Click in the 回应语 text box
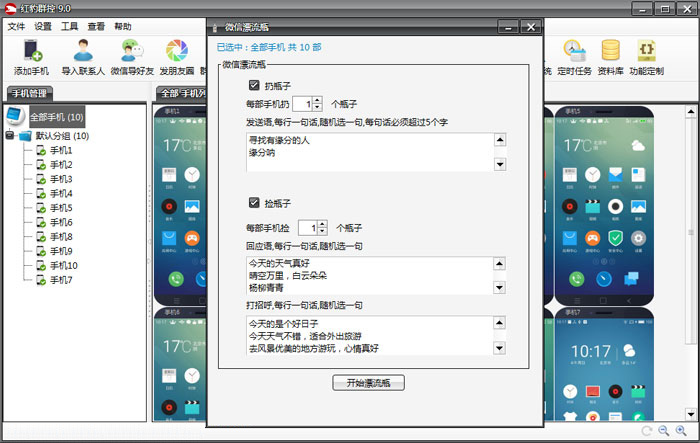 pyautogui.click(x=370, y=276)
